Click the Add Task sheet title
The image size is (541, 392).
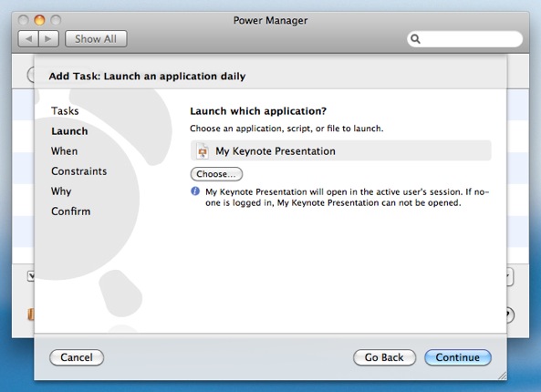[147, 76]
